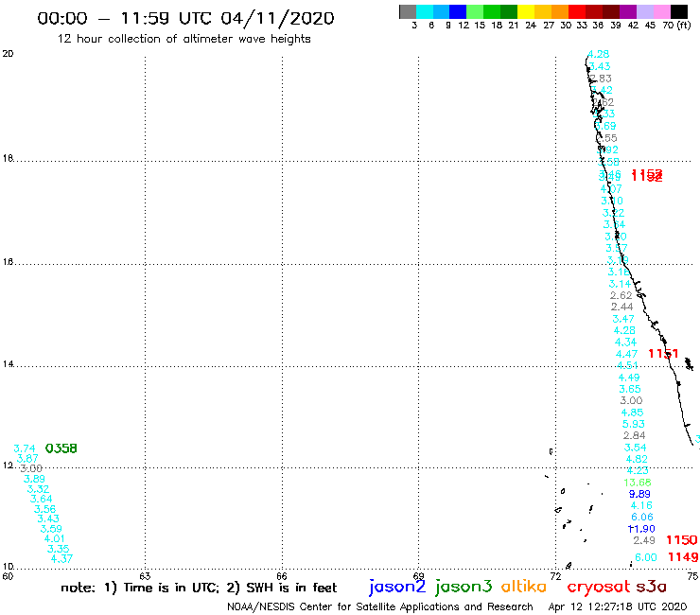Select the Apr 12 12:27:18 UTC 2020 timestamp

[618, 607]
